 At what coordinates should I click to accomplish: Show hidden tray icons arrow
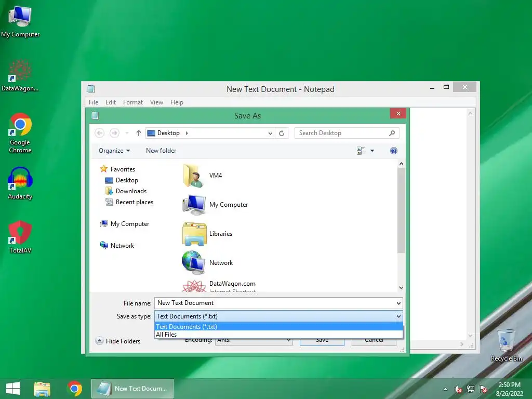pyautogui.click(x=445, y=389)
